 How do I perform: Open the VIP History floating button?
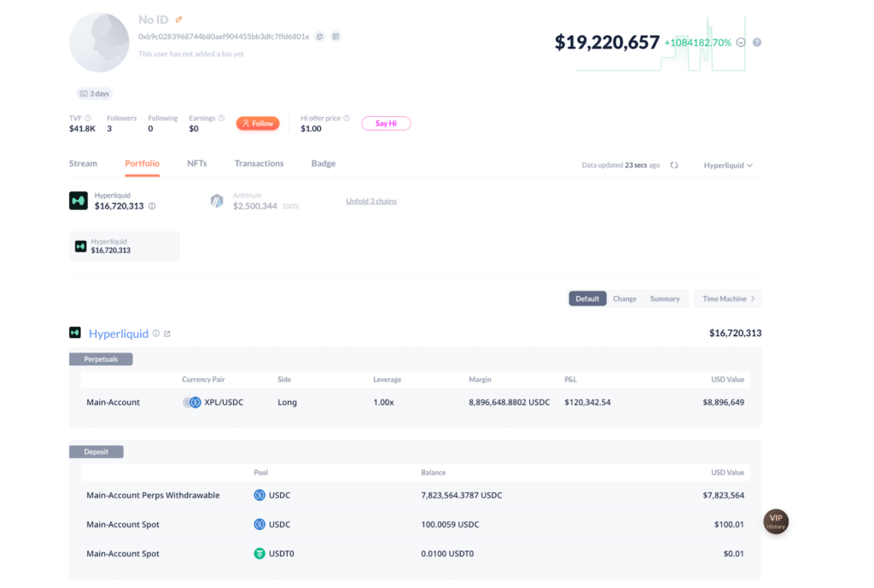coord(776,521)
